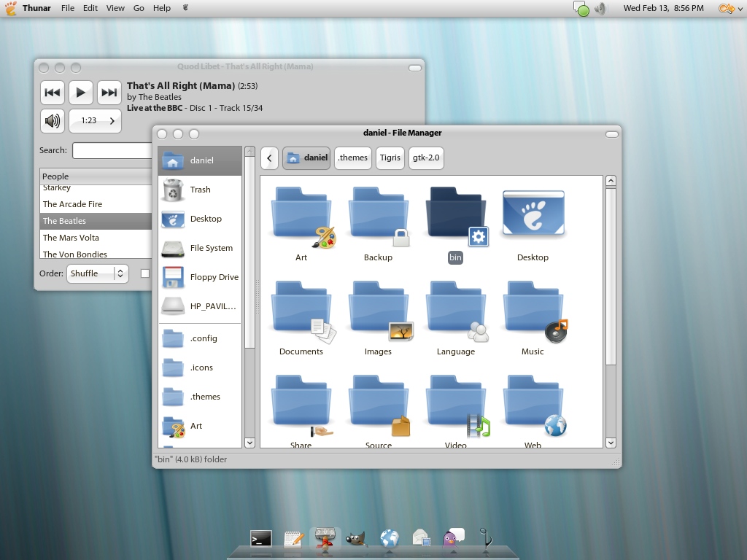Select the Documents folder icon

[x=303, y=311]
